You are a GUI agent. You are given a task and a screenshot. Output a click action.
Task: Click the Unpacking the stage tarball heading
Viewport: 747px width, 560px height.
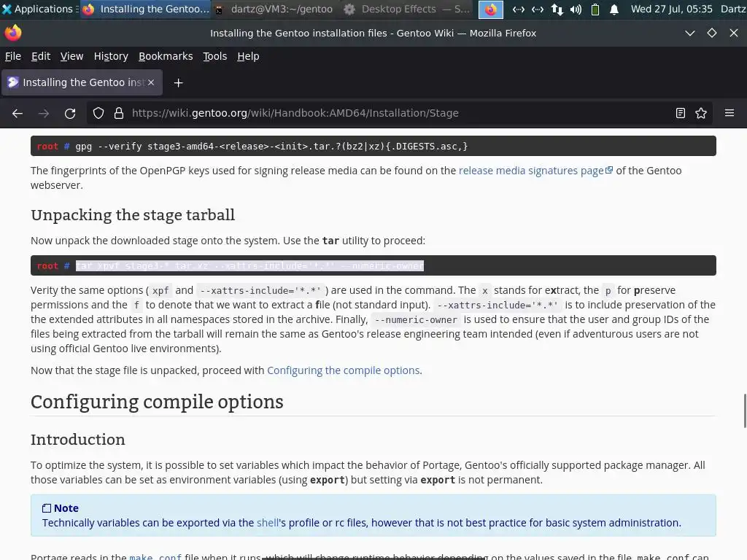tap(133, 215)
